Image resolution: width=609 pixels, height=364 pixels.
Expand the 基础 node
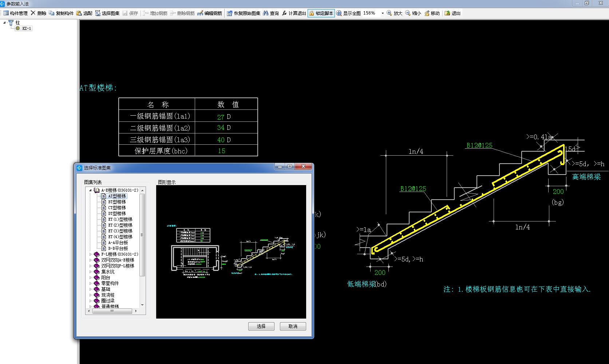(91, 289)
